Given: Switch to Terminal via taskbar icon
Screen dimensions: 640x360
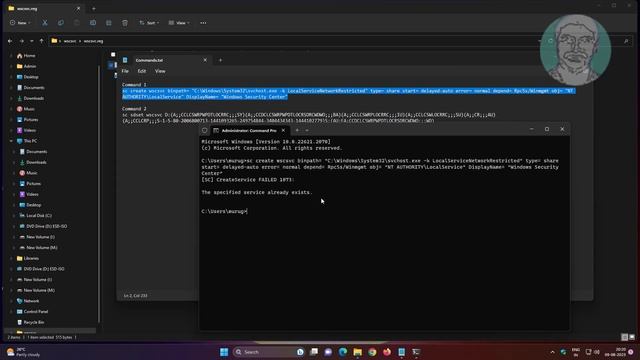Looking at the screenshot, I should (x=416, y=352).
